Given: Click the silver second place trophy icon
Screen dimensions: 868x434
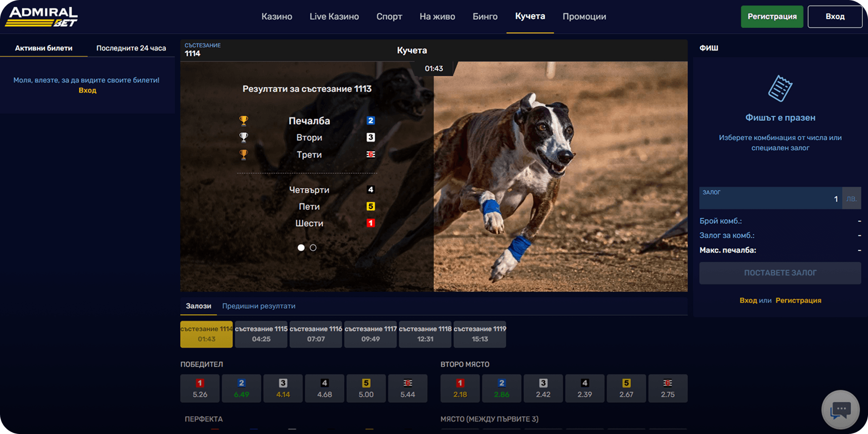Looking at the screenshot, I should tap(244, 137).
